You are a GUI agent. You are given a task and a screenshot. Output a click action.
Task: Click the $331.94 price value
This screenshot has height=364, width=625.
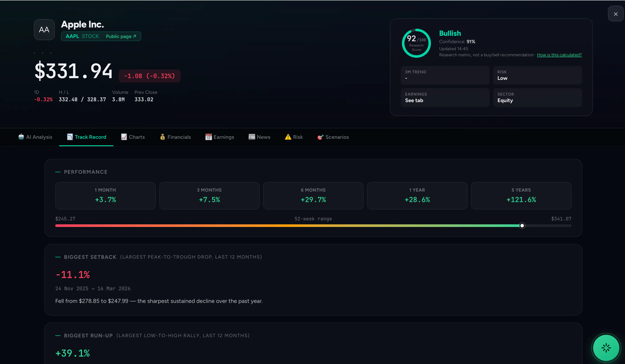(x=73, y=71)
